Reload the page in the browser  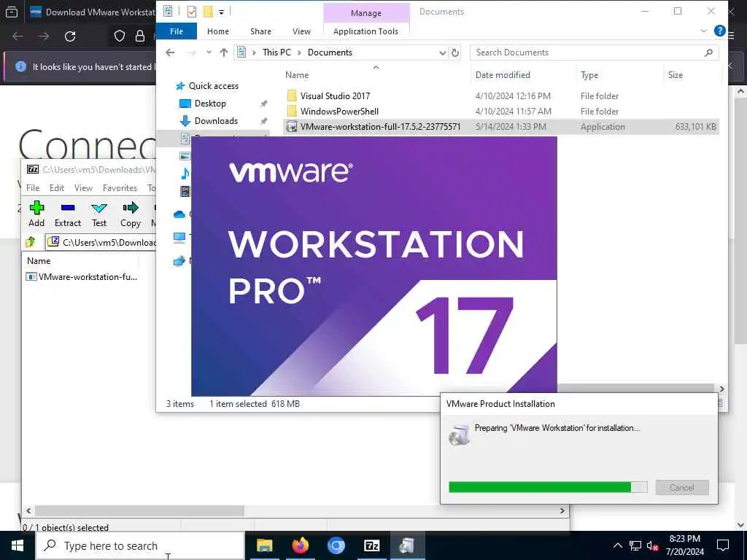pyautogui.click(x=70, y=36)
